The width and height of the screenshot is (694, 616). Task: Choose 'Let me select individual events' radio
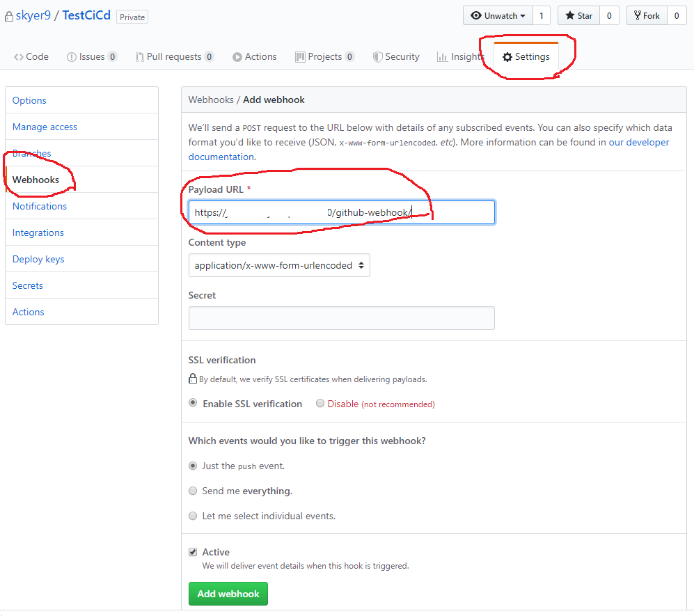coord(193,516)
